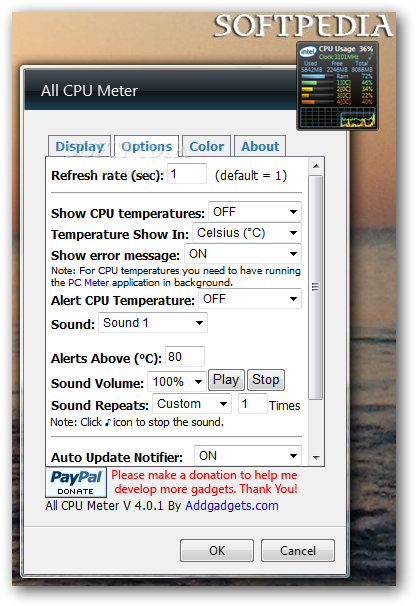Click the Ram usage bar in the gadget
This screenshot has width=416, height=606.
point(317,77)
